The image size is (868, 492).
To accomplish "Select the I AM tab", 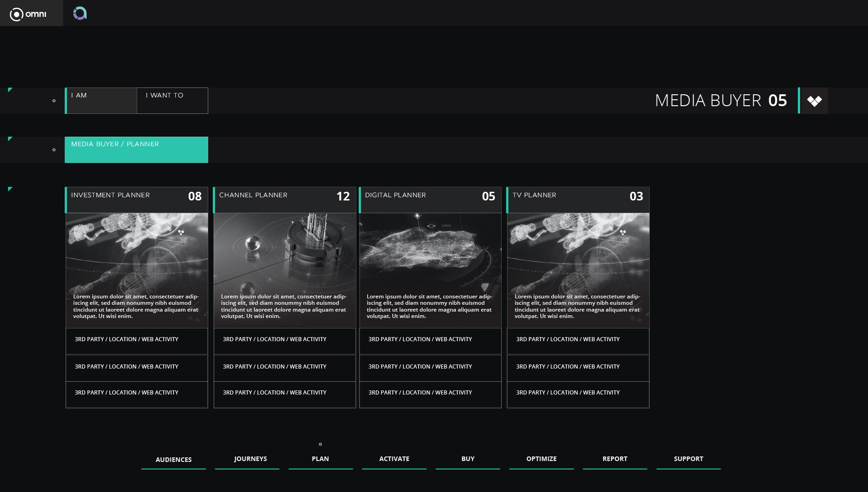I will coord(101,101).
